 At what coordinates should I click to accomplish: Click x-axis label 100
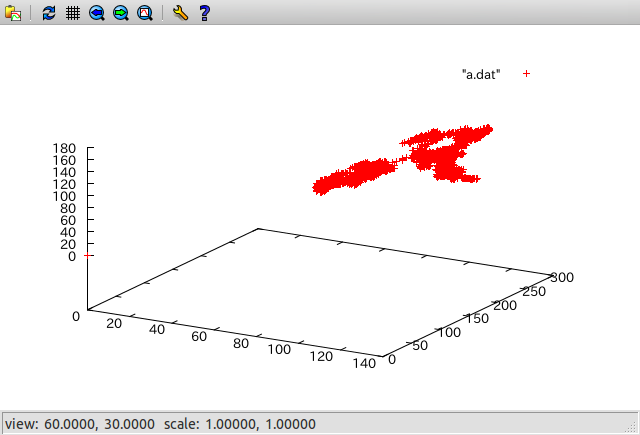click(279, 349)
